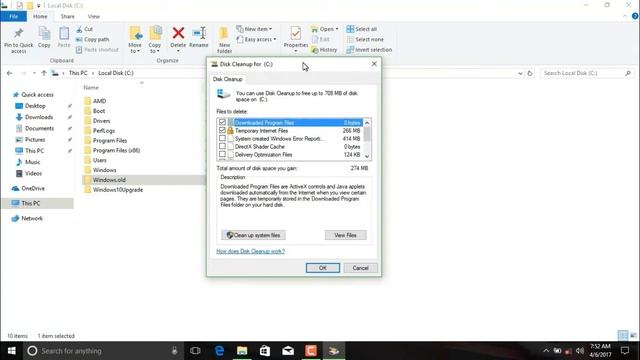The image size is (640, 360).
Task: Click the Paste shortcut item
Action: click(97, 50)
